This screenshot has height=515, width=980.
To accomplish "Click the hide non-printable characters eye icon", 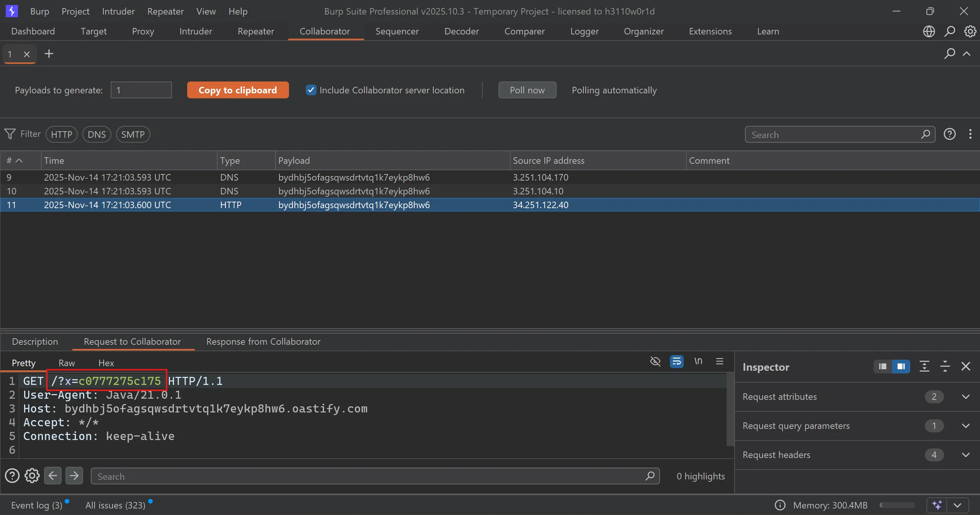I will pos(655,361).
